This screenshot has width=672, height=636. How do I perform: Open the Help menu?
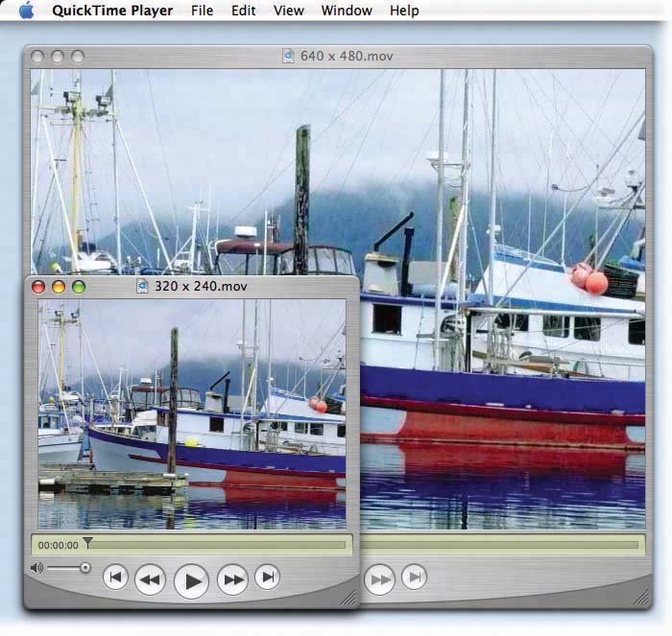click(x=404, y=11)
